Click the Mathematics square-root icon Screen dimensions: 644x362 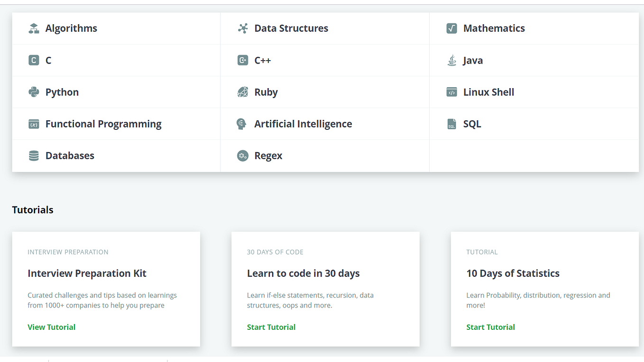point(451,28)
